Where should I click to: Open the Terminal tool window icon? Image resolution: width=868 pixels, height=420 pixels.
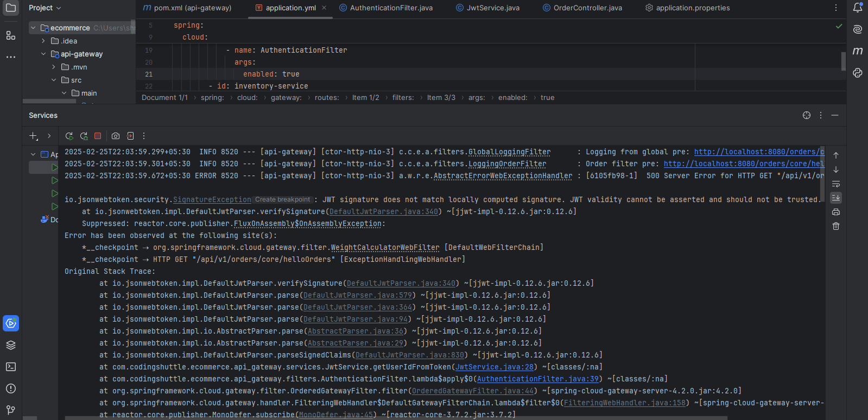click(11, 367)
